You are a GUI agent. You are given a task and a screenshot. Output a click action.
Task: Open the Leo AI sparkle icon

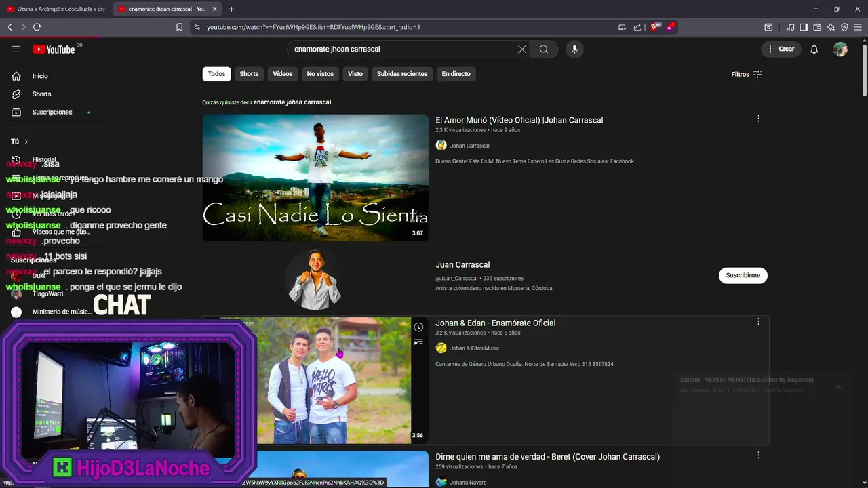click(x=831, y=27)
